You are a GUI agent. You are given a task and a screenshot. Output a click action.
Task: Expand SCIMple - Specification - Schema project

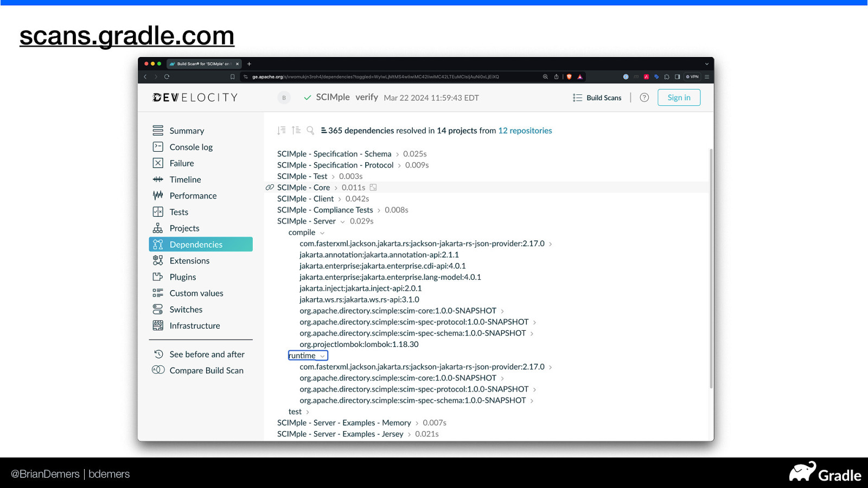(397, 155)
